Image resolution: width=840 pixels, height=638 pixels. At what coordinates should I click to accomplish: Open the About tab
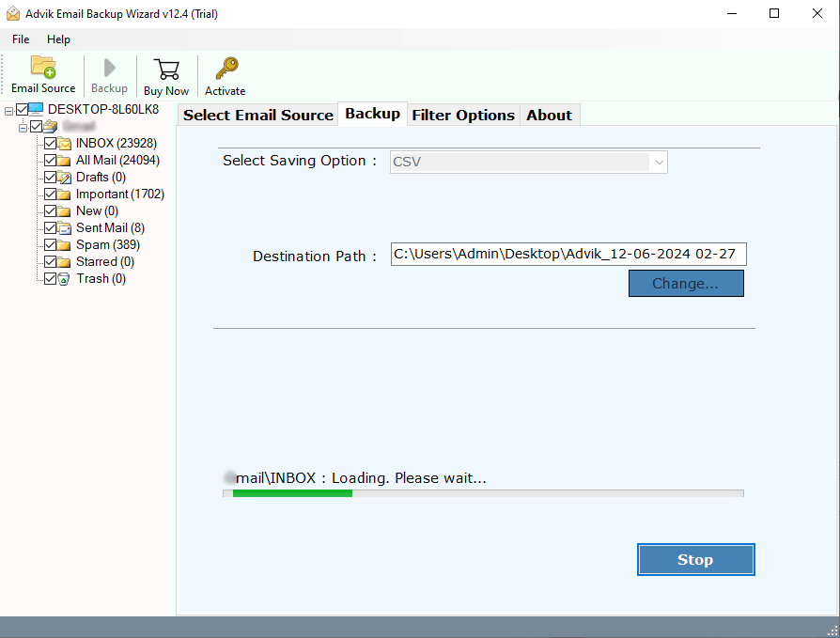(x=549, y=116)
